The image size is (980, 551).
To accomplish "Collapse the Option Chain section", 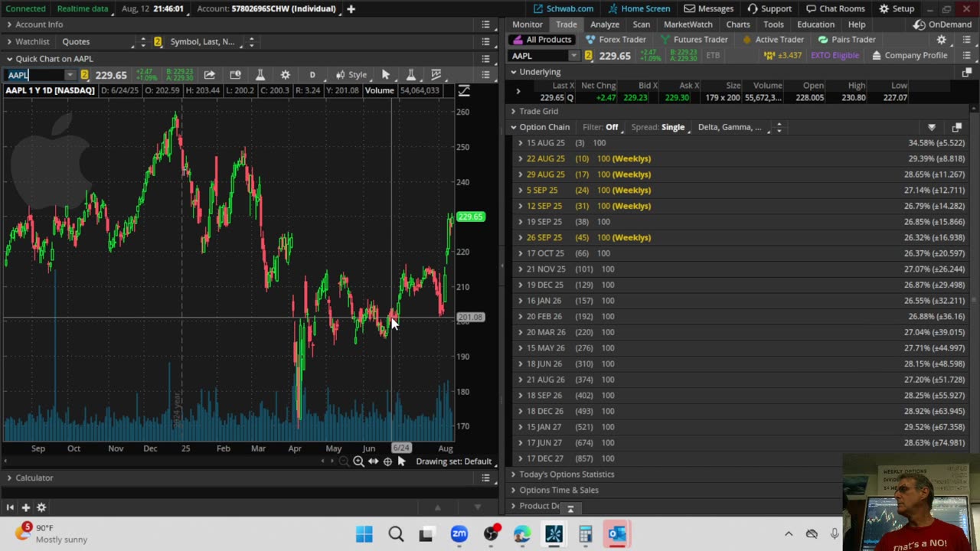I will (x=514, y=127).
